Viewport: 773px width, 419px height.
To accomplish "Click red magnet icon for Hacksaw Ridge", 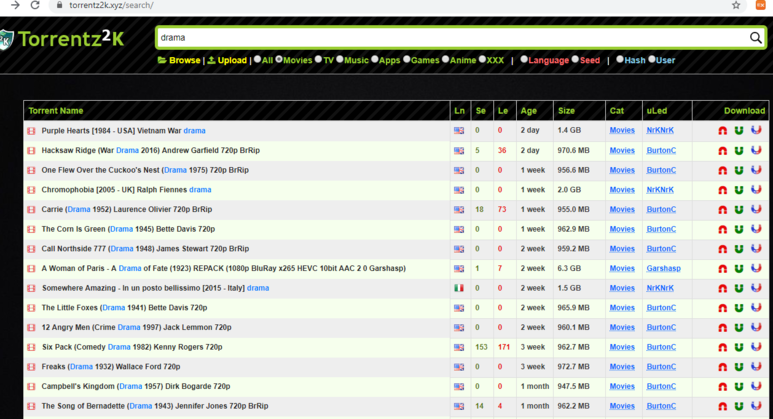I will (723, 150).
